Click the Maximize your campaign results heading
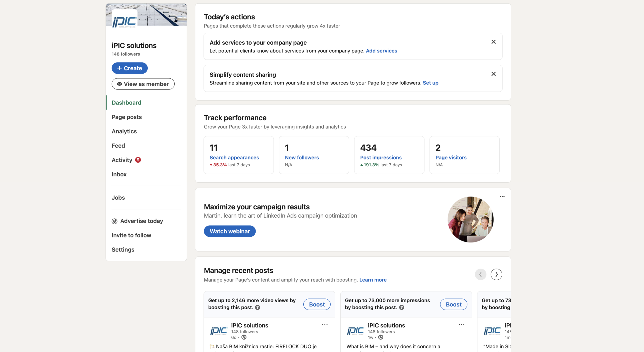The height and width of the screenshot is (352, 644). tap(257, 207)
